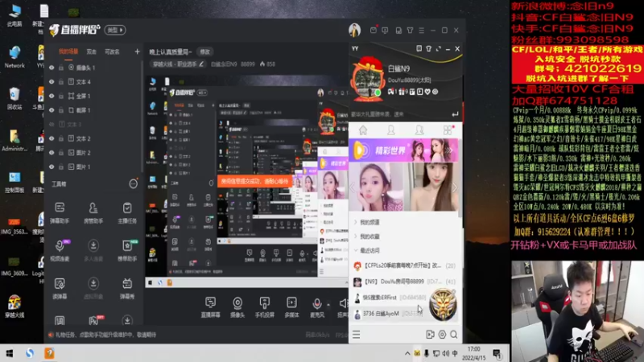This screenshot has width=644, height=362.
Task: Click YY skin shirt icon in title bar
Action: [429, 48]
